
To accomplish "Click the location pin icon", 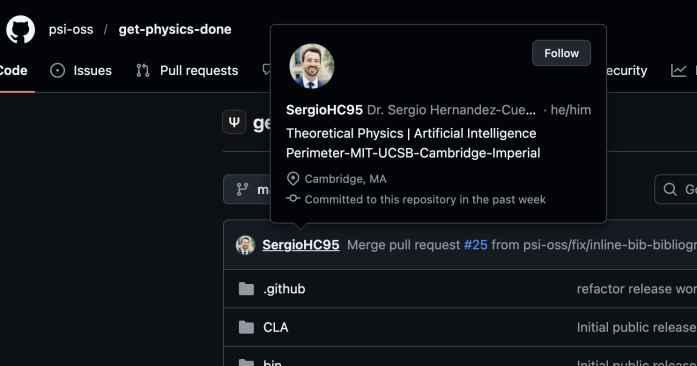I will coord(293,179).
